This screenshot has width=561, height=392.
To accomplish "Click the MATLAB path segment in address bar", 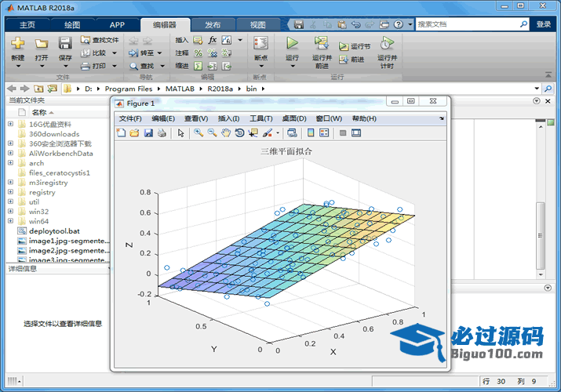I will click(180, 89).
